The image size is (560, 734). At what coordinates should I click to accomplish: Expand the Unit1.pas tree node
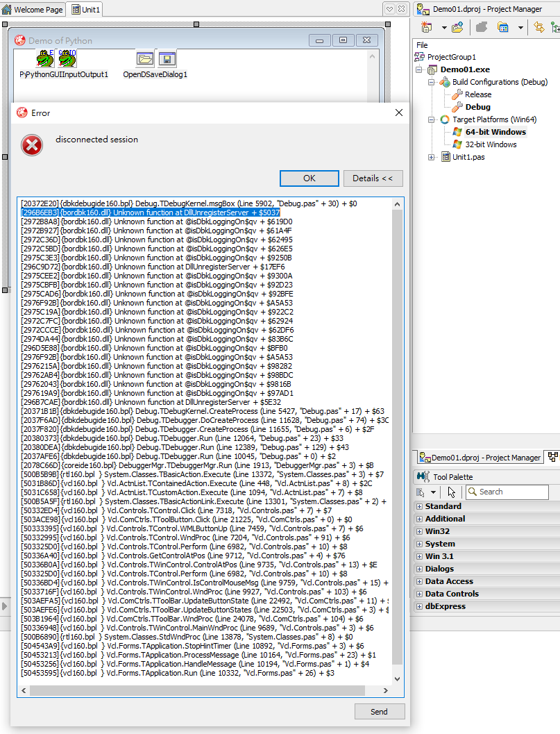(432, 156)
